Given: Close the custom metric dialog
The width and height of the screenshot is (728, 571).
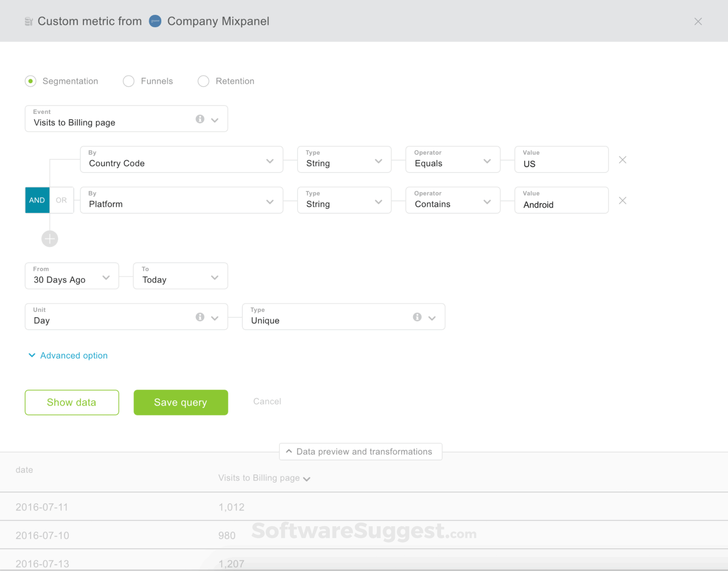Looking at the screenshot, I should pos(698,21).
